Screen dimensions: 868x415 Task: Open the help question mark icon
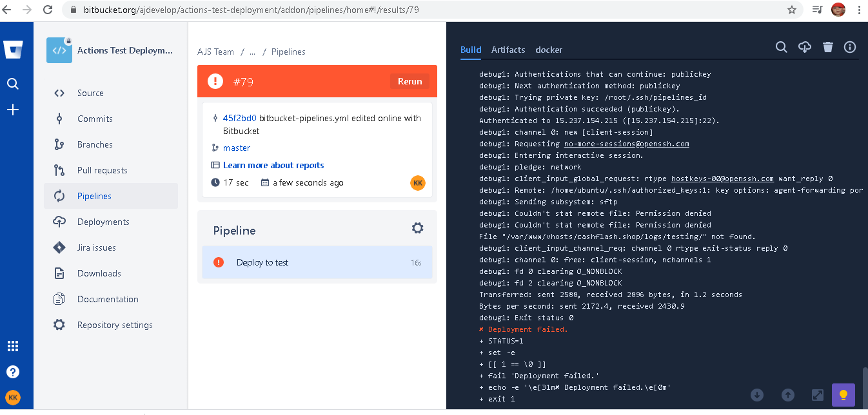point(13,372)
